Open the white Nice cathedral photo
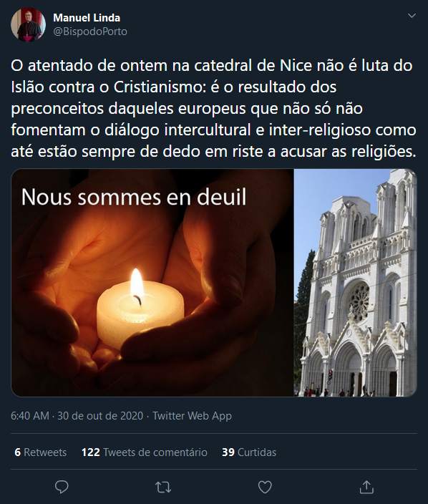 pos(356,283)
